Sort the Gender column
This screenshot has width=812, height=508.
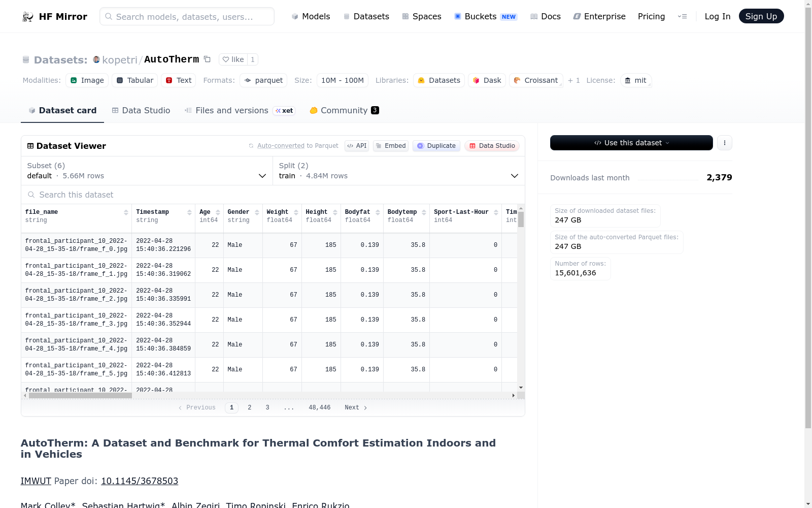pyautogui.click(x=257, y=212)
